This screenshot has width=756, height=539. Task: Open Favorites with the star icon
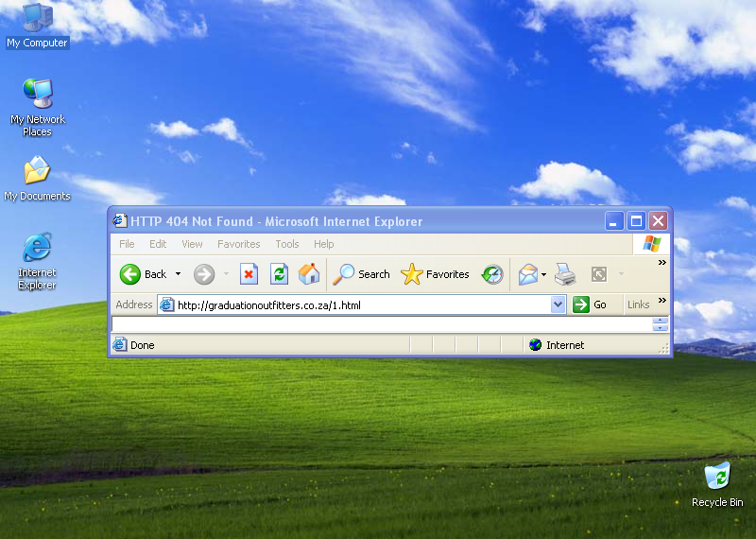click(x=435, y=274)
